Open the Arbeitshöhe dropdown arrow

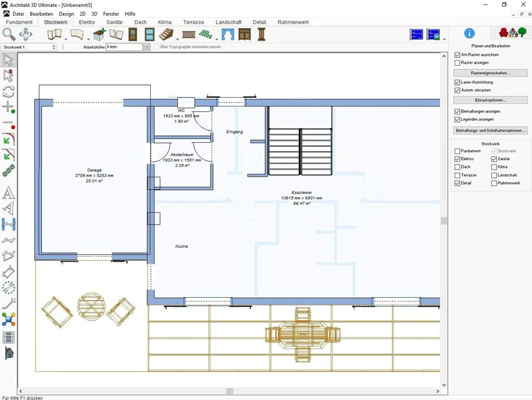[x=146, y=47]
